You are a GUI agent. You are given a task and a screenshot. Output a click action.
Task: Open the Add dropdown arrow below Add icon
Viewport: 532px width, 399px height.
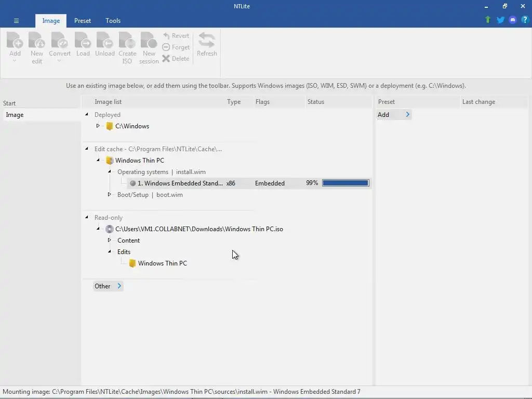click(15, 61)
